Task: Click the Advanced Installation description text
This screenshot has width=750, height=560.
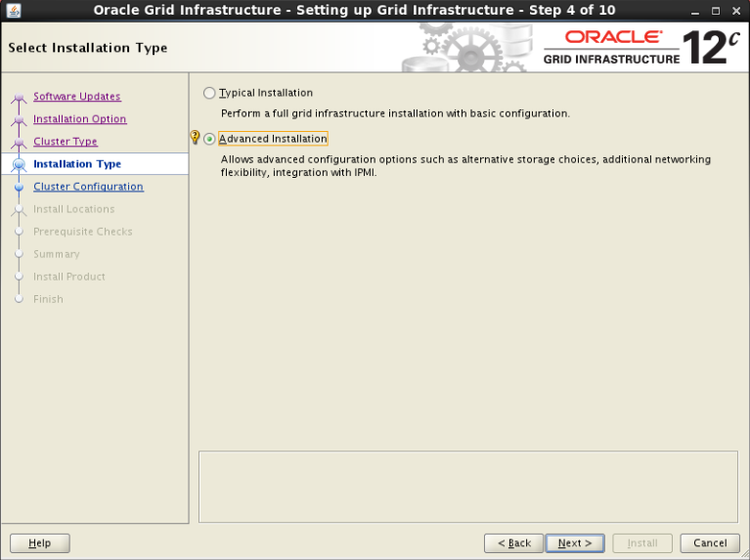Action: (x=465, y=165)
